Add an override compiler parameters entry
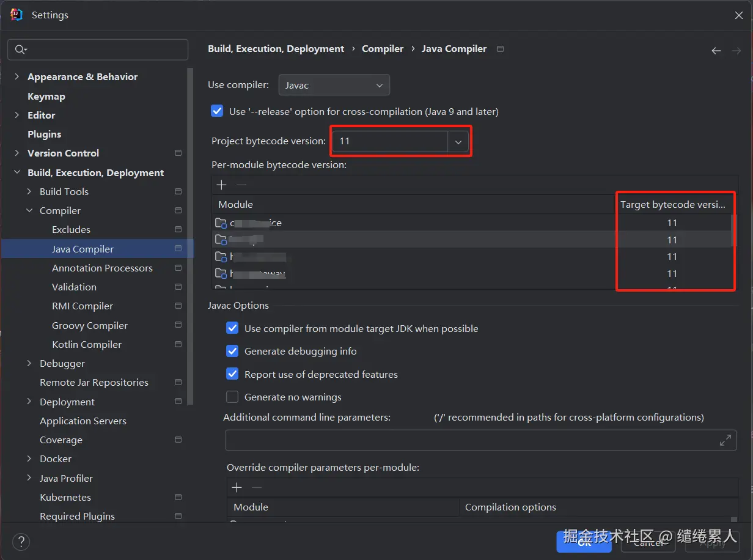This screenshot has height=560, width=753. [237, 487]
